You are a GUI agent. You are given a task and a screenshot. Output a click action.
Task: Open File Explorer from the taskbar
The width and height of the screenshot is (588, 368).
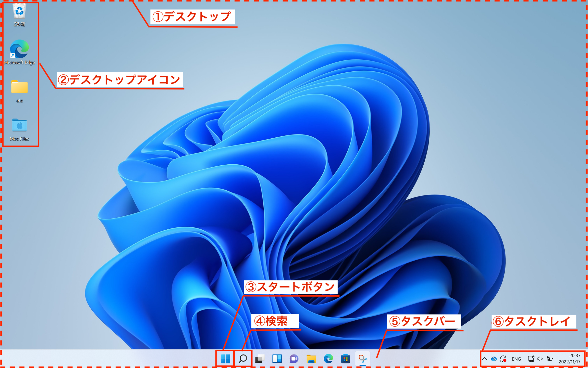311,359
